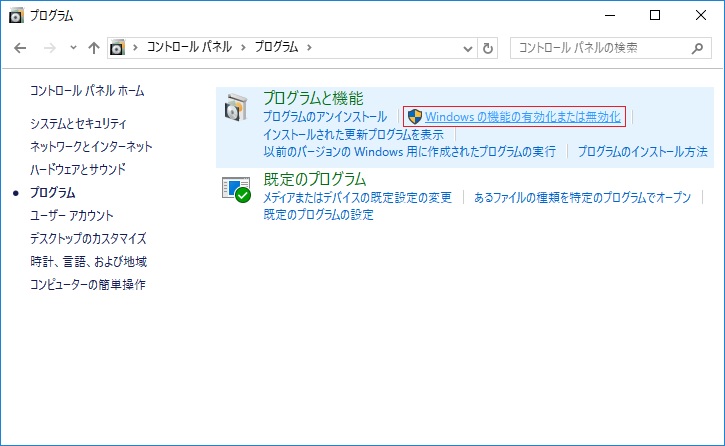Open 時計、言語、および地域 category
Screen dimensions: 725x446
point(88,262)
